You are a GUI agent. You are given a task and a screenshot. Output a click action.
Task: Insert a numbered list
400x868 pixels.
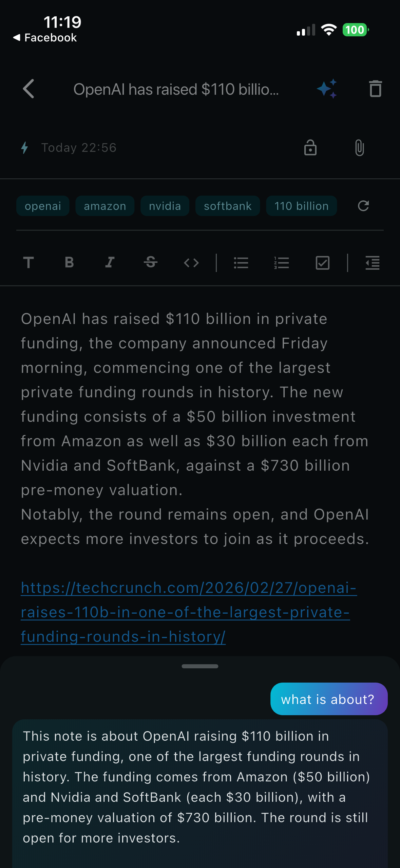coord(282,263)
